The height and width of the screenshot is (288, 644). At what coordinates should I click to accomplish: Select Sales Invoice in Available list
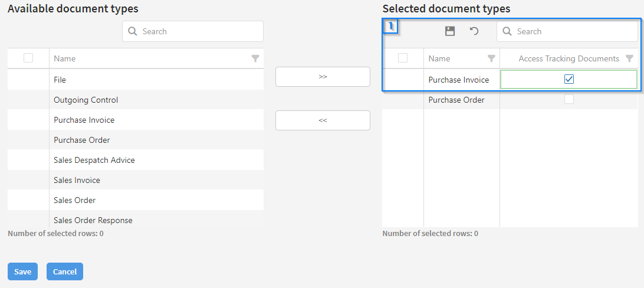click(x=77, y=180)
